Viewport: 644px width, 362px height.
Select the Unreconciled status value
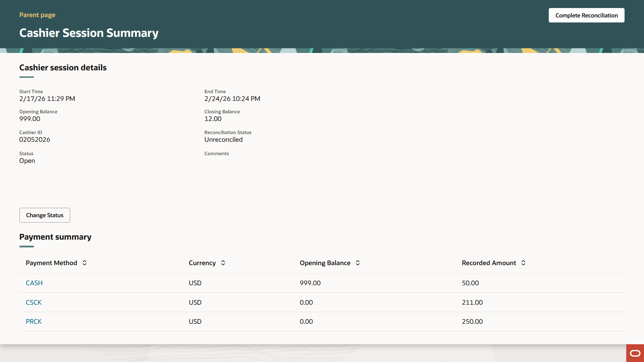(x=223, y=139)
